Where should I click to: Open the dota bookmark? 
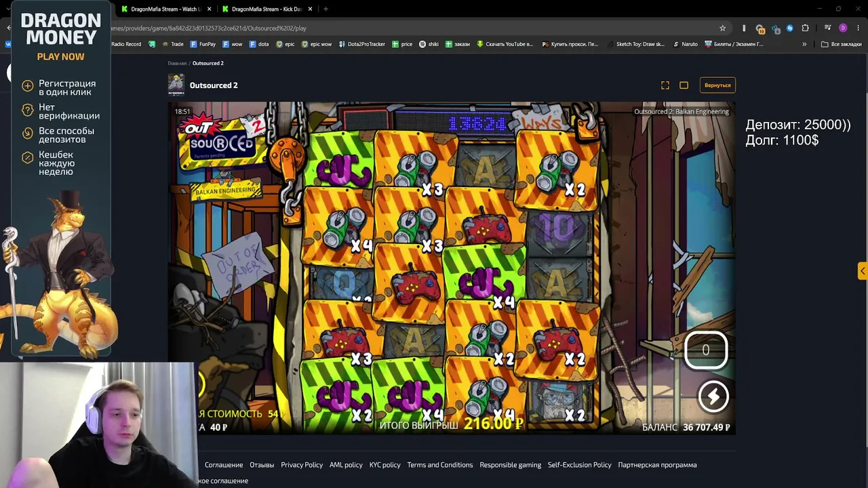tap(259, 44)
